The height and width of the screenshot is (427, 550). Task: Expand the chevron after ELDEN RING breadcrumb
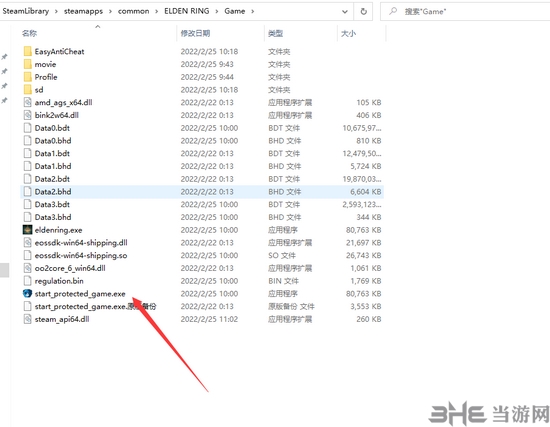[x=217, y=12]
